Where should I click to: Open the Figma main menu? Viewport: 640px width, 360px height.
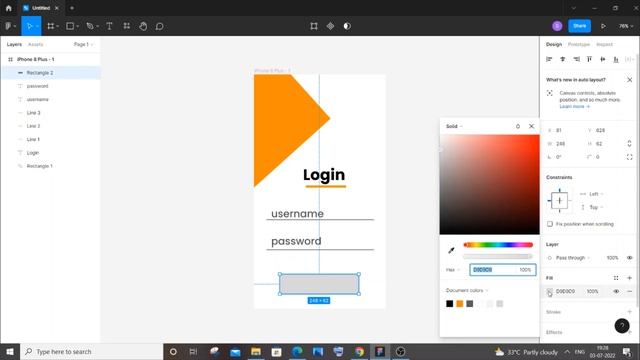coord(9,26)
